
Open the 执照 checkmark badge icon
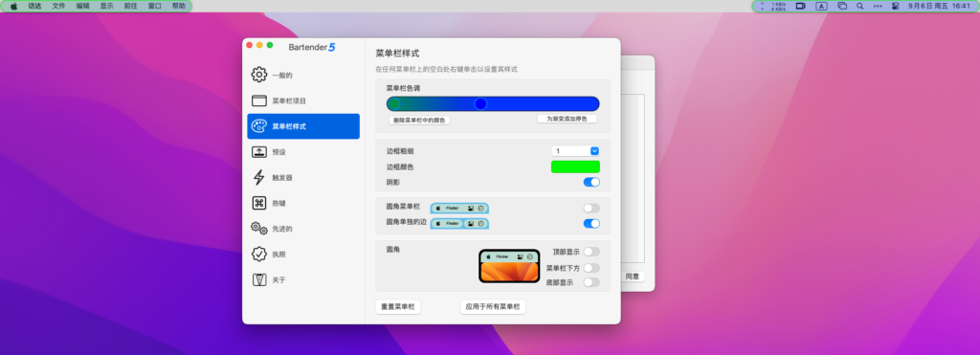click(x=258, y=255)
